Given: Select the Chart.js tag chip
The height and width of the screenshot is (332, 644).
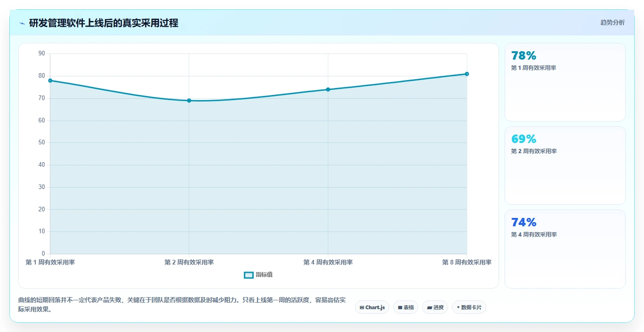Looking at the screenshot, I should 372,307.
